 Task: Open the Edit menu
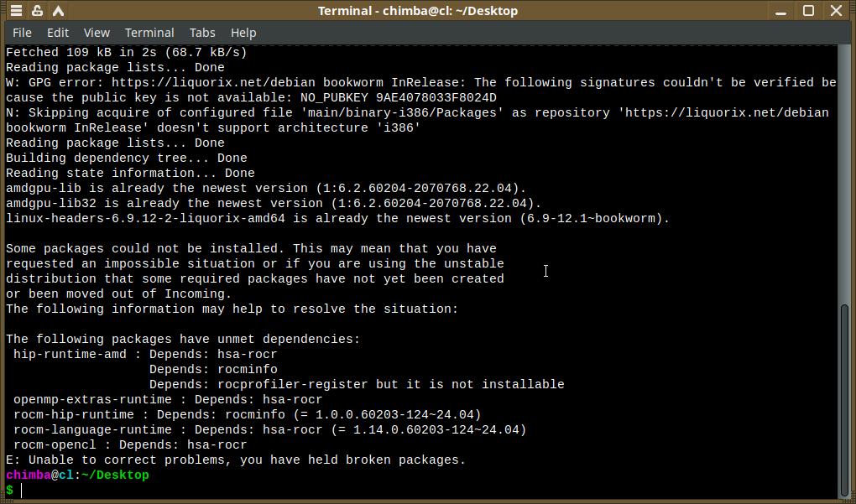tap(58, 33)
